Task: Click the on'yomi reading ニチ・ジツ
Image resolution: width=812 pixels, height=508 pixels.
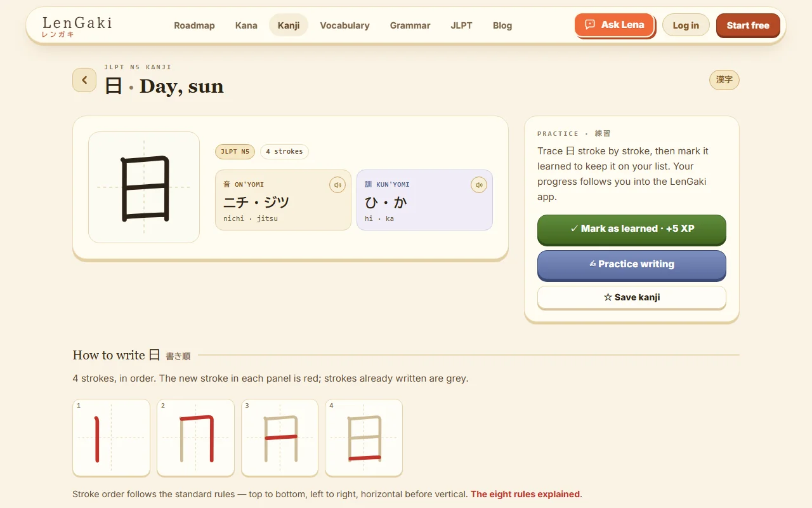Action: pos(256,203)
